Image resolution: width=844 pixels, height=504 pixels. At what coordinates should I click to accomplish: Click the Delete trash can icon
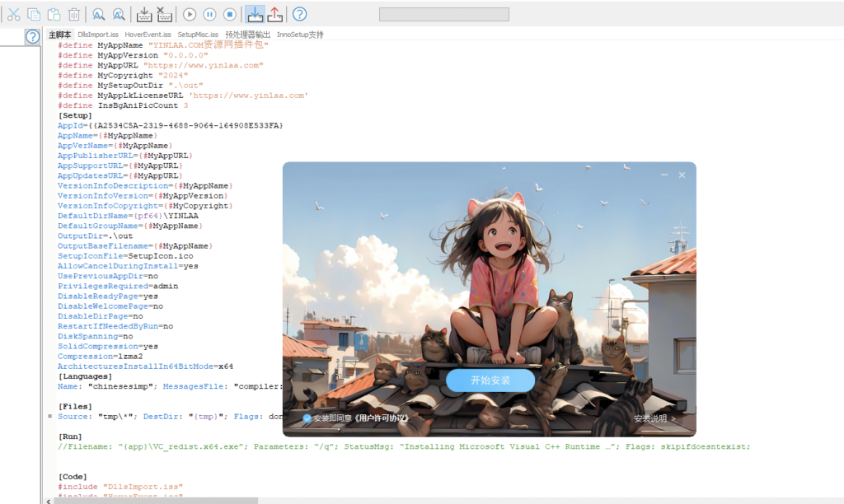[x=74, y=15]
